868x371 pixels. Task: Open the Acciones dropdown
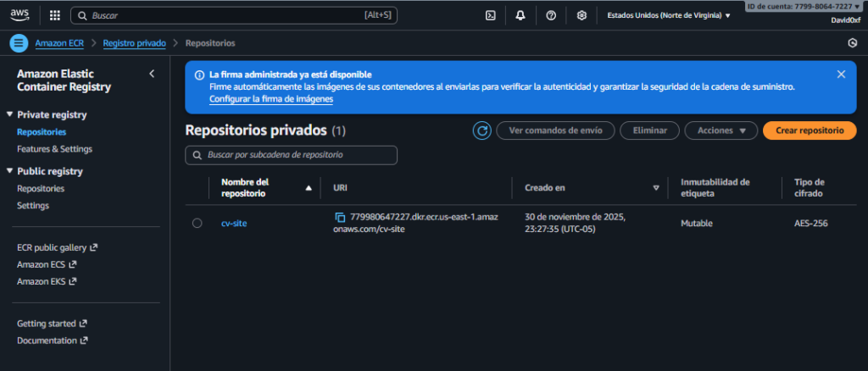tap(721, 130)
